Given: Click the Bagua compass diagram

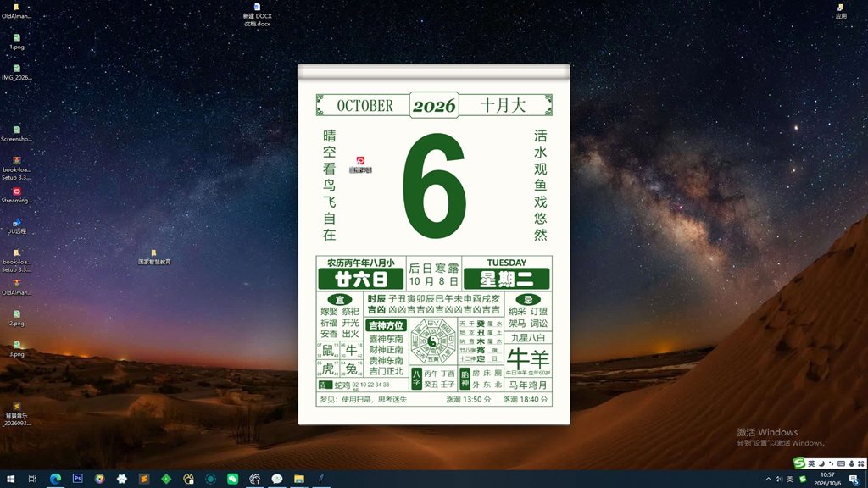Looking at the screenshot, I should pos(433,341).
